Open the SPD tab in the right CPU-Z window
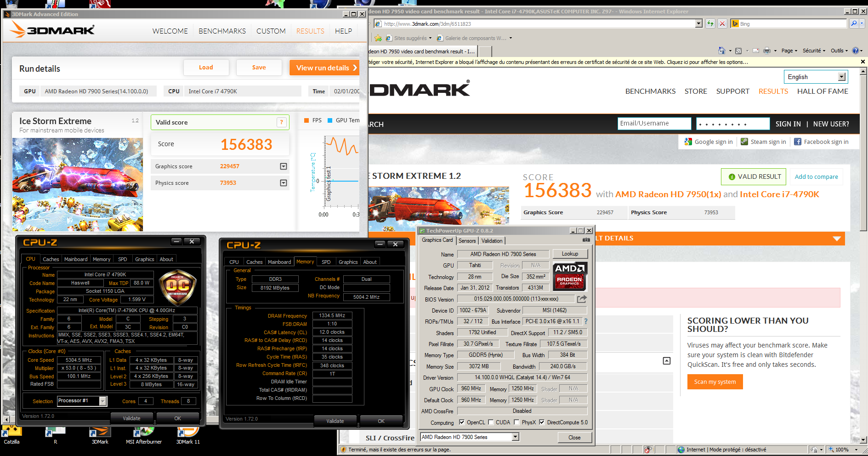Viewport: 868px width, 456px height. [x=326, y=262]
